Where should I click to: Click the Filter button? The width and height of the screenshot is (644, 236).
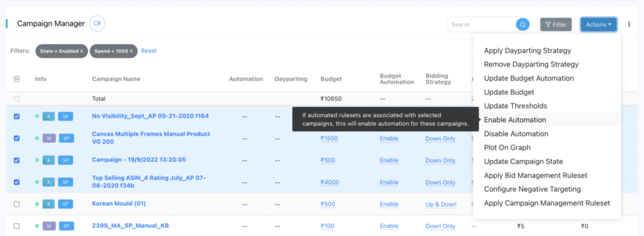pyautogui.click(x=556, y=25)
